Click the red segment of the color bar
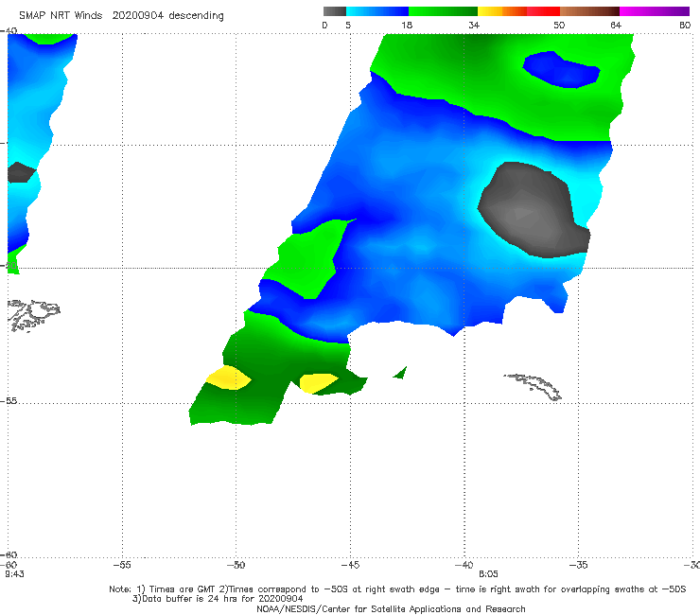 [x=543, y=11]
